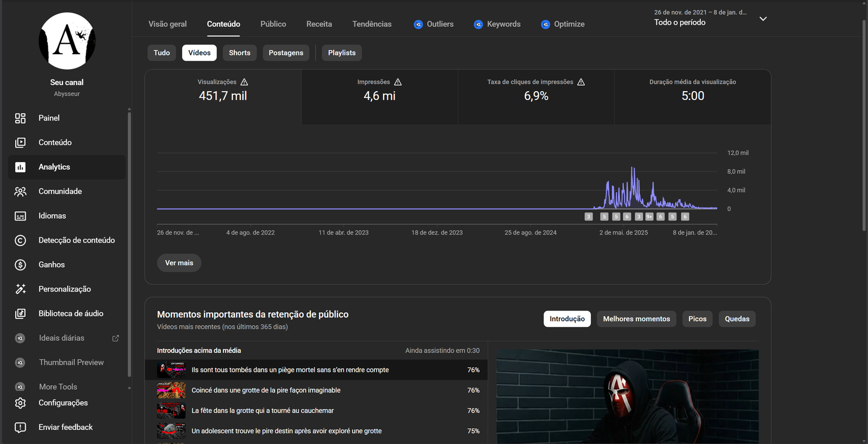Click the Visualizações warning triangle icon
The height and width of the screenshot is (444, 868).
coord(244,82)
